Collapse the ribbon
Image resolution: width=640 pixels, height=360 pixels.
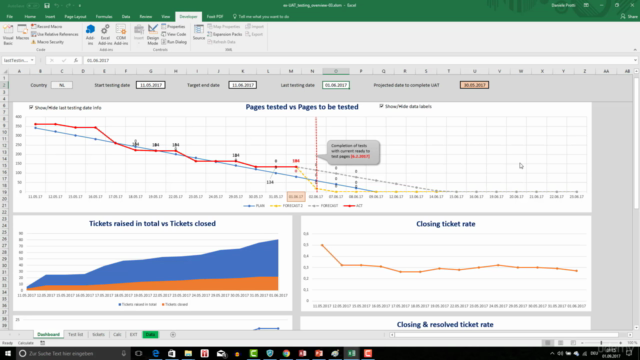tap(635, 50)
